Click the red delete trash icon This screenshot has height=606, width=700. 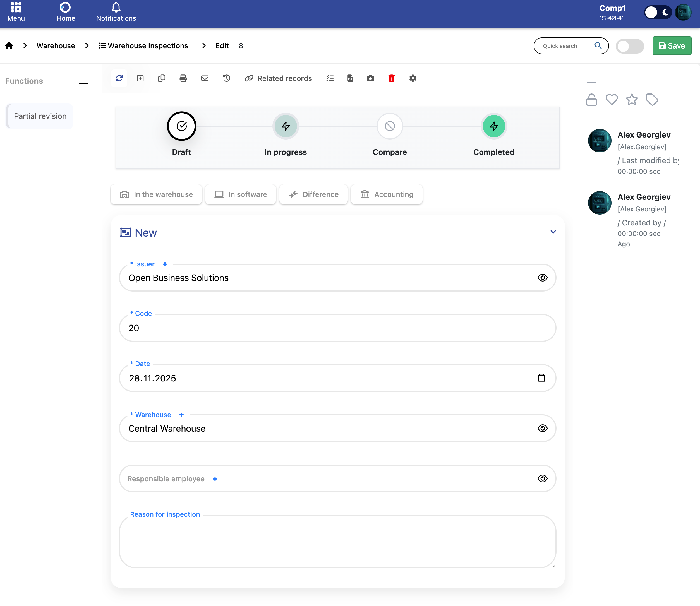pos(391,78)
